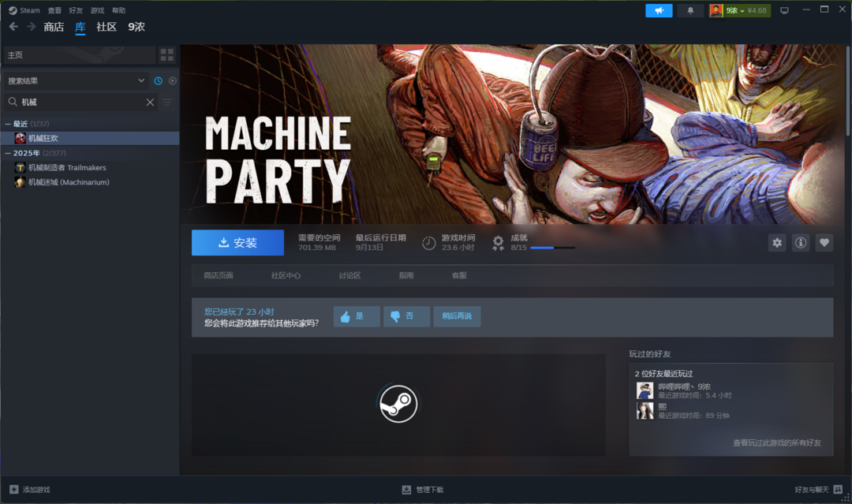Select 机械迷城 (Machinarium) game
This screenshot has height=504, width=852.
coord(90,182)
